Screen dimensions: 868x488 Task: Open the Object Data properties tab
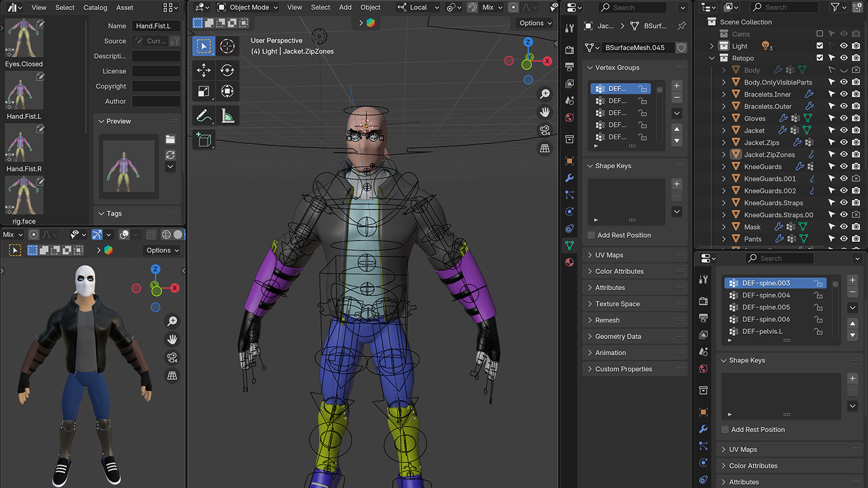(569, 245)
